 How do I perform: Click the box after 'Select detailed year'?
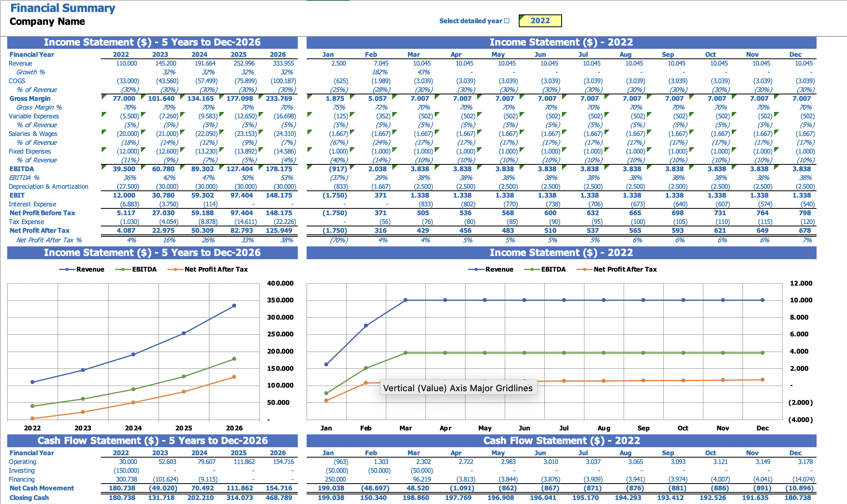point(507,21)
